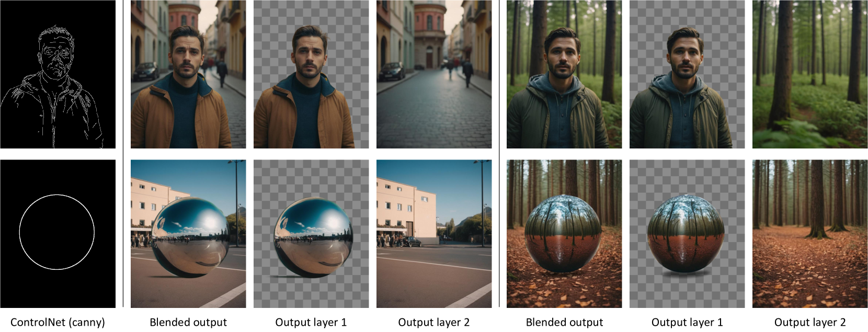Click 'Output layer 2' caption below autumn forest floor image
Viewport: 868px width, 332px height.
(x=810, y=323)
